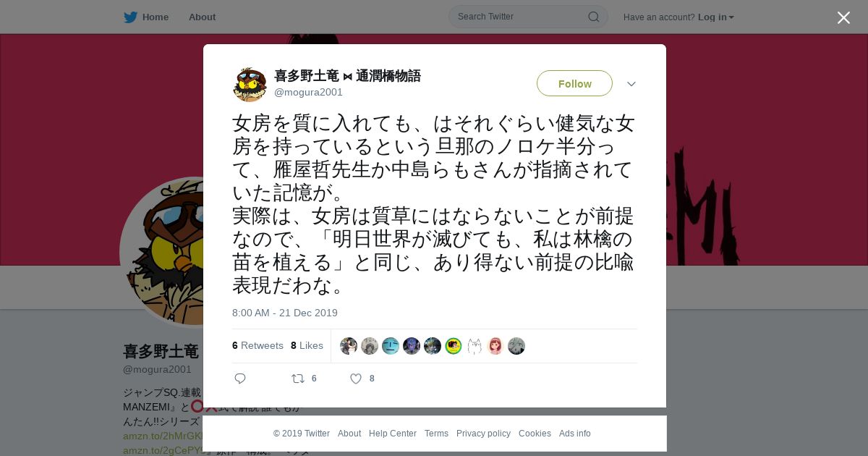Image resolution: width=868 pixels, height=456 pixels.
Task: Open the About tab in the top navigation
Action: [202, 17]
